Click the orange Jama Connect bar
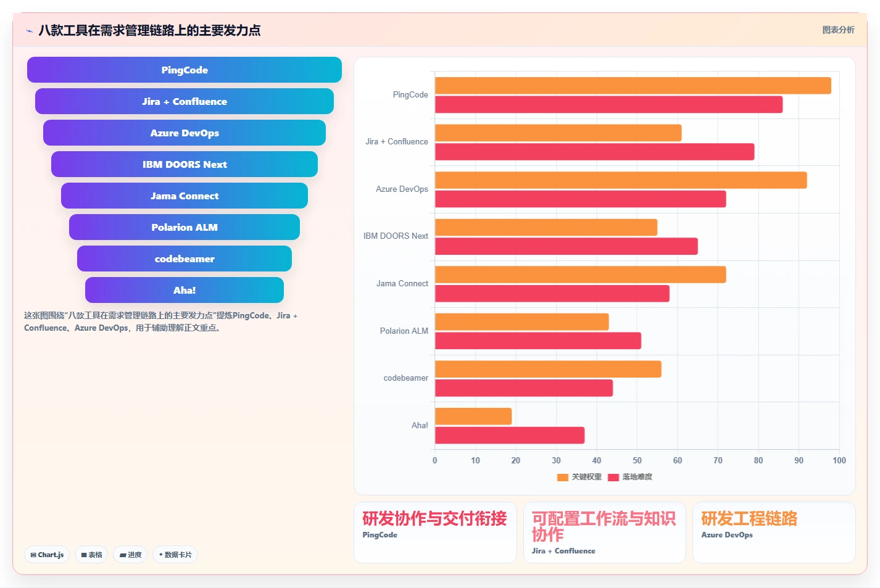The width and height of the screenshot is (880, 588). [x=581, y=275]
